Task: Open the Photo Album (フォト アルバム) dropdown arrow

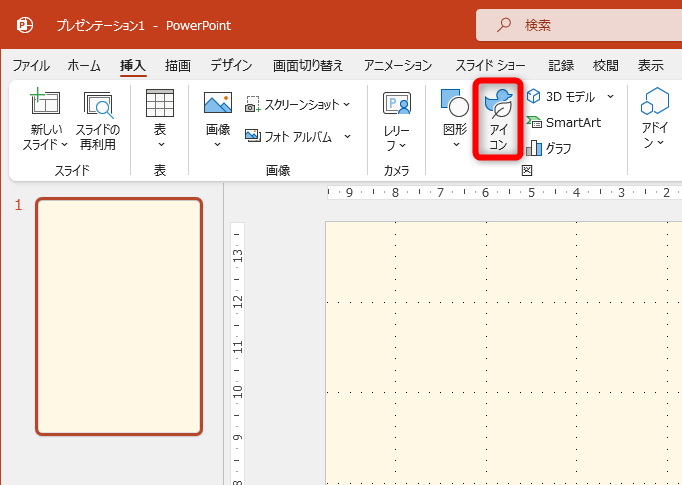Action: tap(348, 137)
